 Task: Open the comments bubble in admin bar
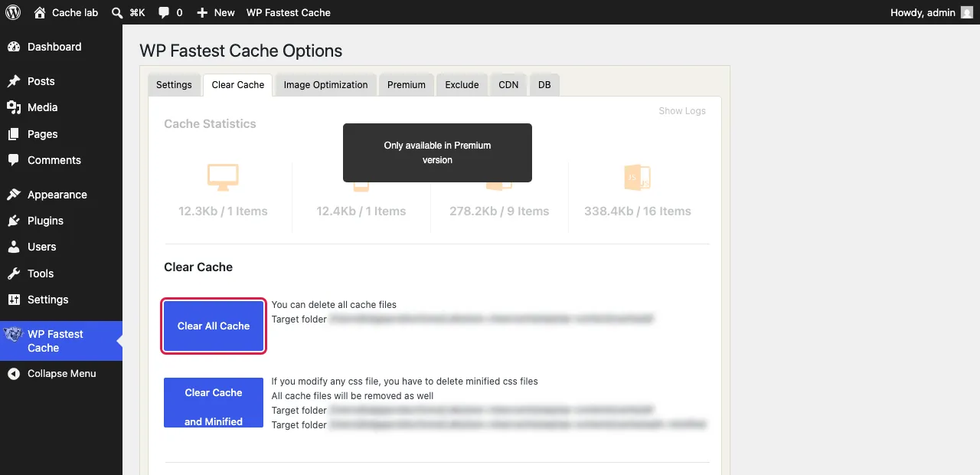click(x=164, y=12)
